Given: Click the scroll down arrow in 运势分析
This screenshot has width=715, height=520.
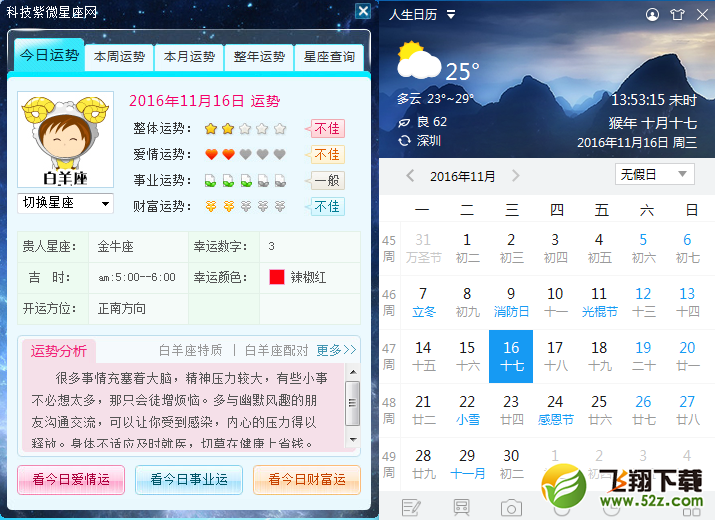Looking at the screenshot, I should click(353, 440).
